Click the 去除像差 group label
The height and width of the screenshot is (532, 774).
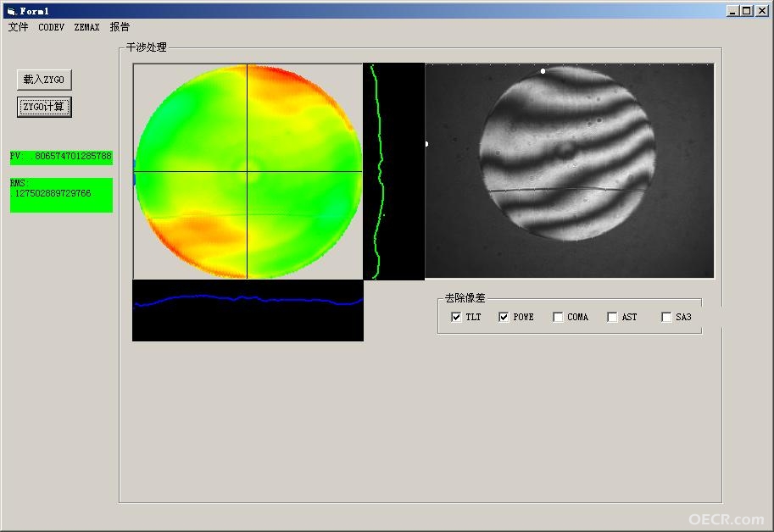point(465,298)
